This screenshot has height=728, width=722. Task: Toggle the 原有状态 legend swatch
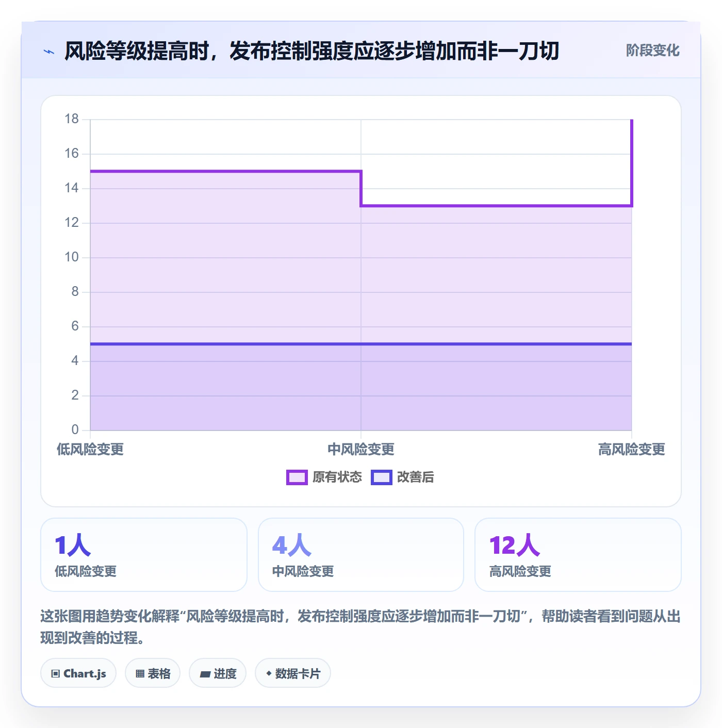[x=297, y=477]
